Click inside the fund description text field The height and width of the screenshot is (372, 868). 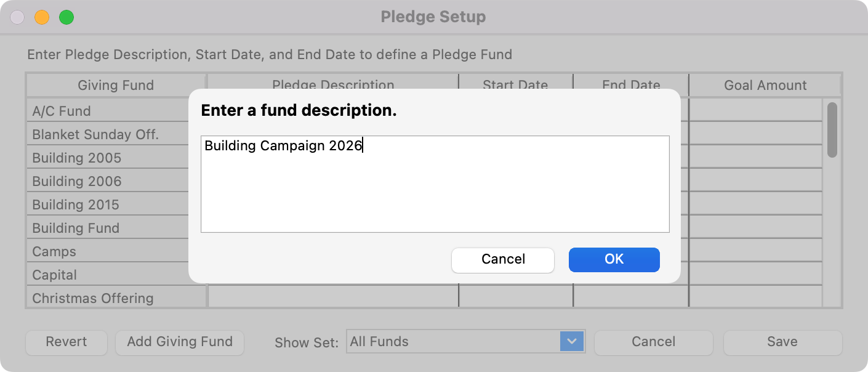coord(434,184)
